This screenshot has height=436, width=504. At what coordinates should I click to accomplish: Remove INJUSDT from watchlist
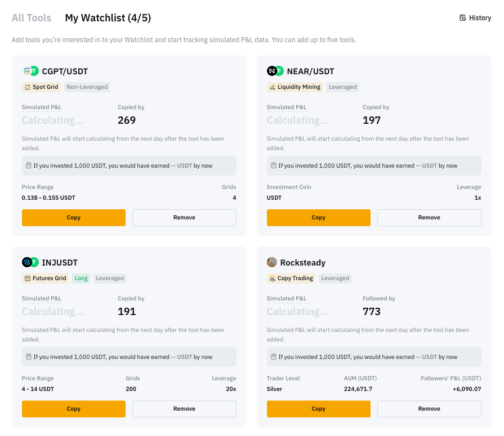(x=184, y=409)
